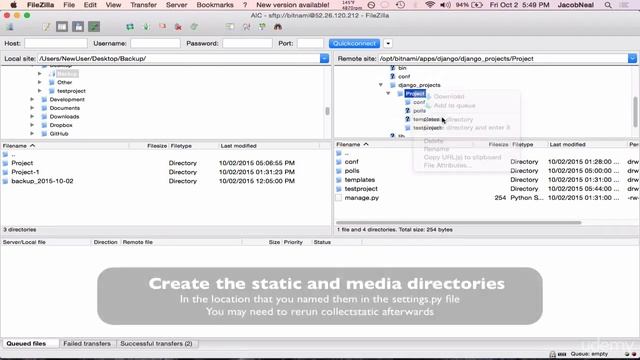Open the Server menu
Image resolution: width=640 pixels, height=360 pixels.
(176, 5)
